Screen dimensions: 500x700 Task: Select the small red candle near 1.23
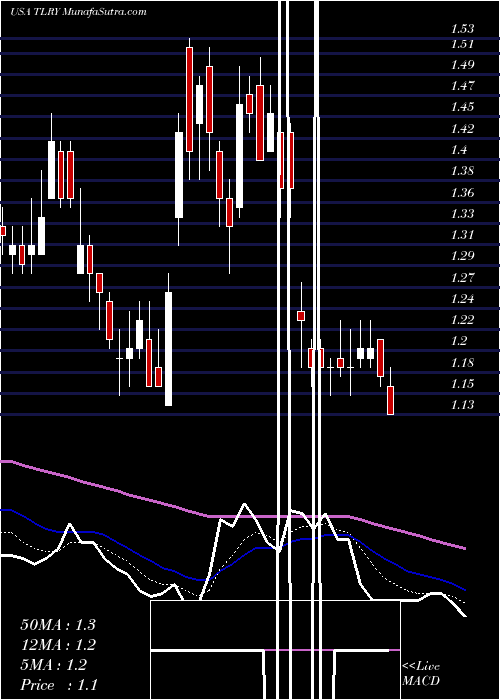coord(301,316)
